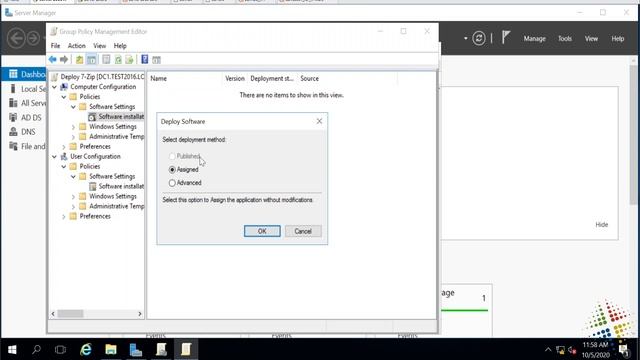This screenshot has width=640, height=360.
Task: Collapse the User Configuration node
Action: (x=54, y=157)
